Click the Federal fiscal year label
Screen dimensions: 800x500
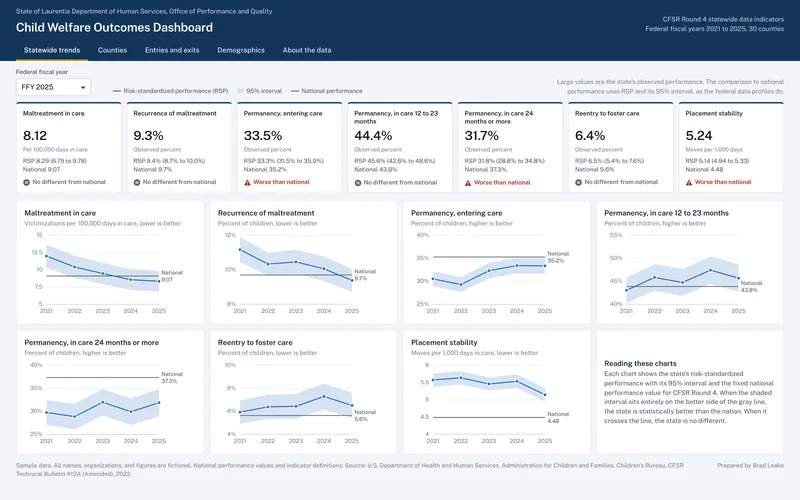pyautogui.click(x=42, y=72)
